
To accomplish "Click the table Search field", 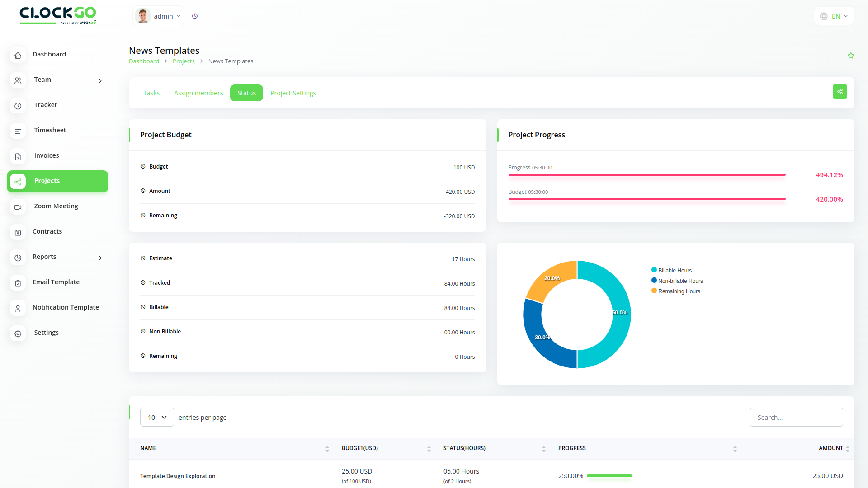I will click(796, 418).
